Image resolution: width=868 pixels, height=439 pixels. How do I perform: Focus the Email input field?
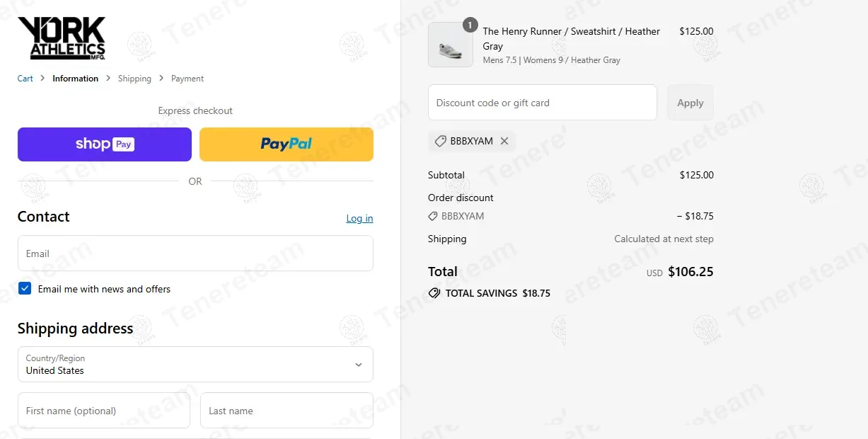[195, 253]
